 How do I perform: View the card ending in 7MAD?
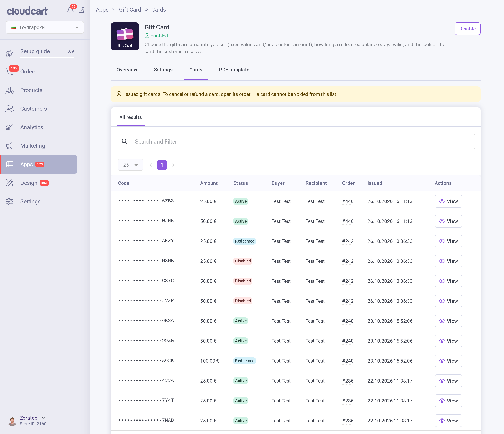tap(448, 421)
